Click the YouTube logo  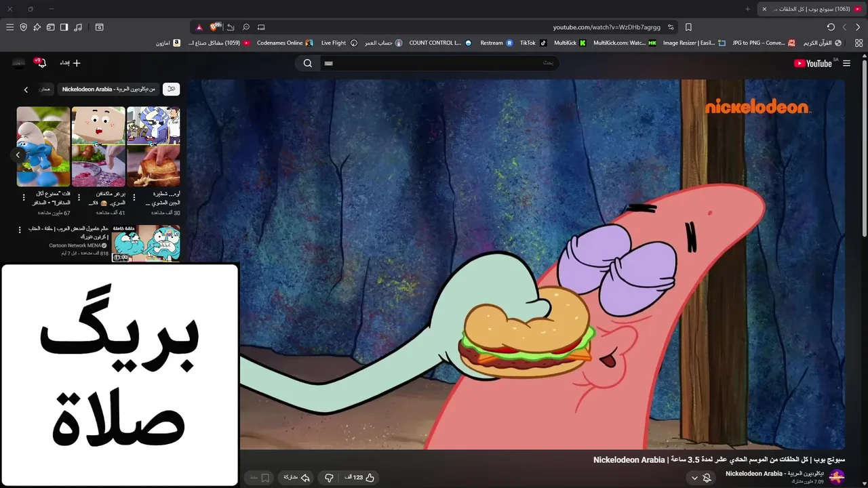pyautogui.click(x=813, y=63)
